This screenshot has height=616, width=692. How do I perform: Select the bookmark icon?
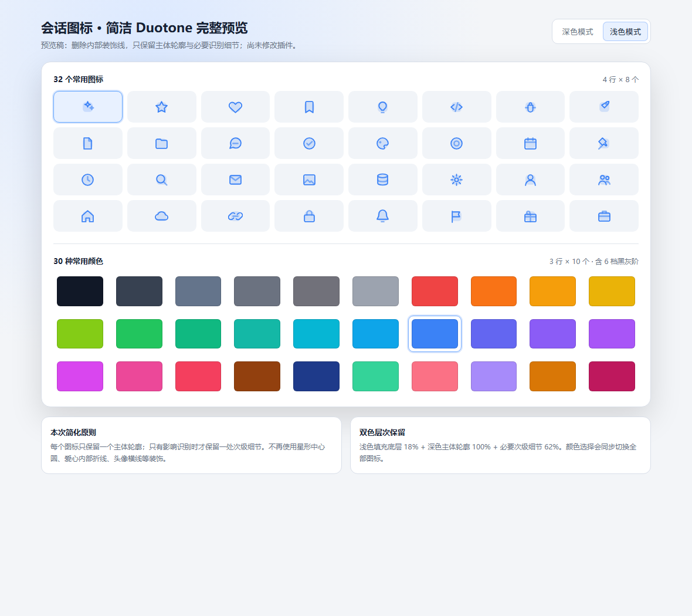click(309, 107)
